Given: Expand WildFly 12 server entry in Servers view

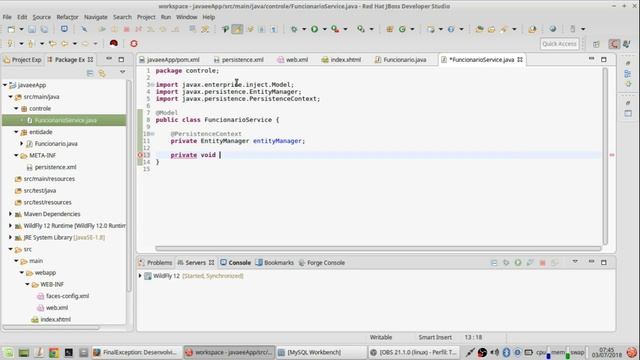Looking at the screenshot, I should tap(140, 276).
